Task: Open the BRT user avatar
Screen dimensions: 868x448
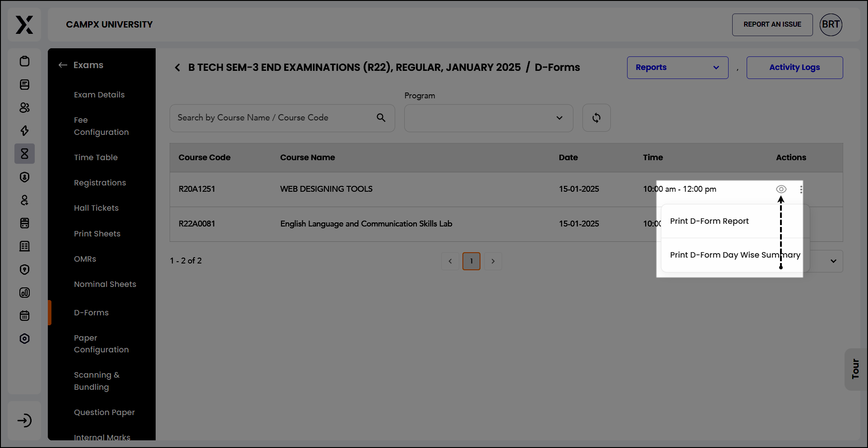Action: click(x=831, y=24)
